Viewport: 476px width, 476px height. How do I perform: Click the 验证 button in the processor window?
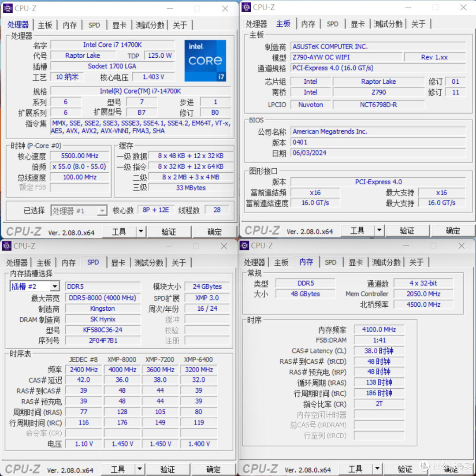click(x=169, y=232)
